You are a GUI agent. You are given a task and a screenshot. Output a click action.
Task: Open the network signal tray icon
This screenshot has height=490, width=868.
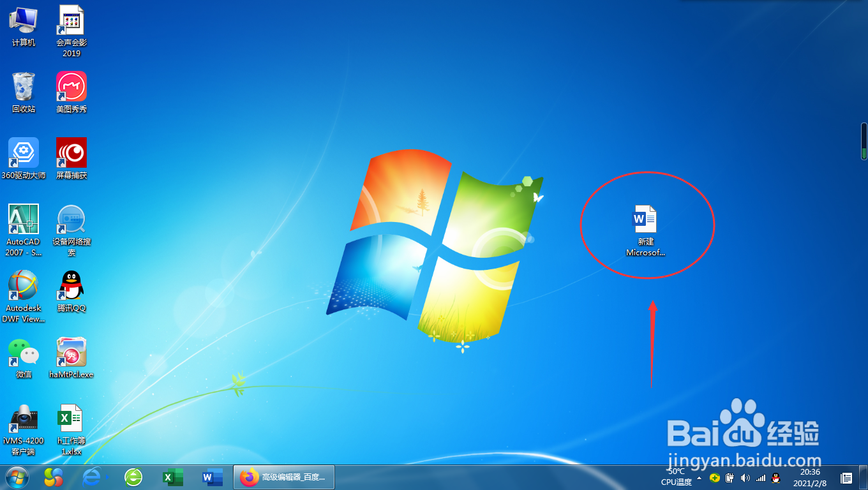tap(760, 477)
